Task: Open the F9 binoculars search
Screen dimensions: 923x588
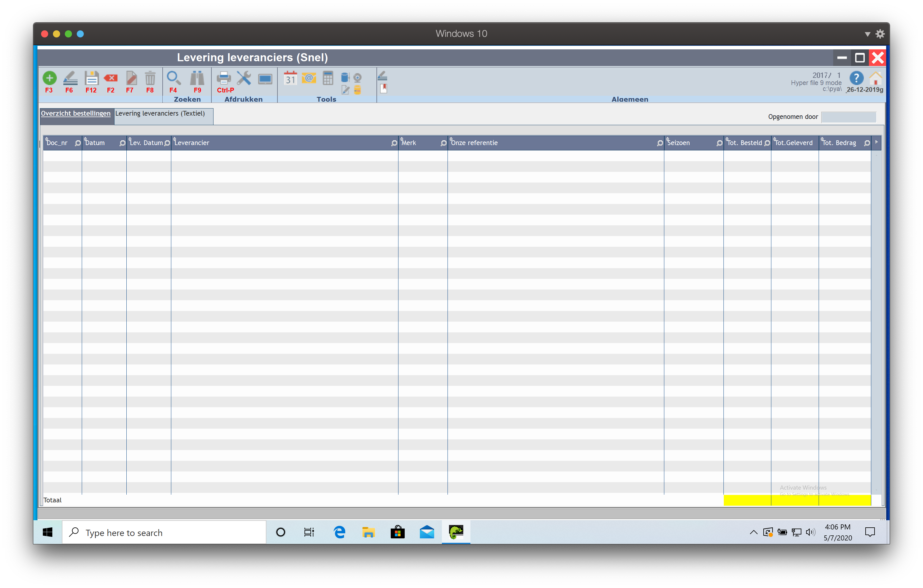Action: click(x=197, y=78)
